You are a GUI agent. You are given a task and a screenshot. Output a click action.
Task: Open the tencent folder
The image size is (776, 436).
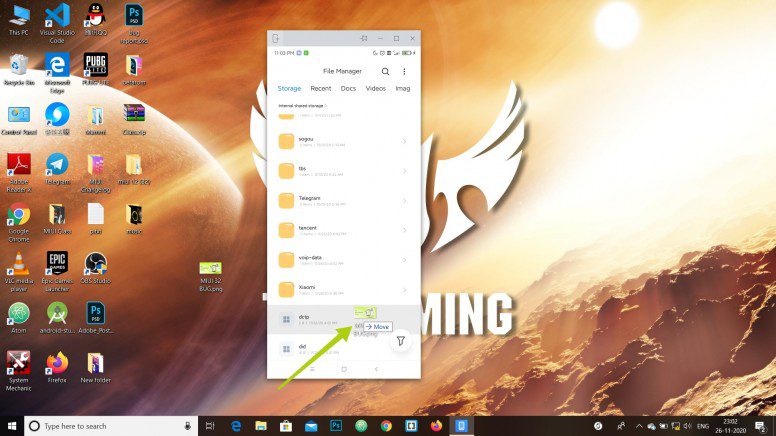coord(344,231)
